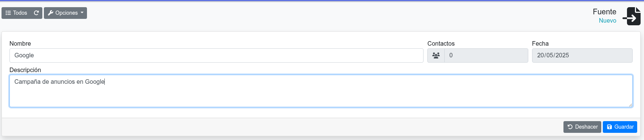Focus the Nombre field containing Google
The width and height of the screenshot is (644, 140).
click(216, 55)
